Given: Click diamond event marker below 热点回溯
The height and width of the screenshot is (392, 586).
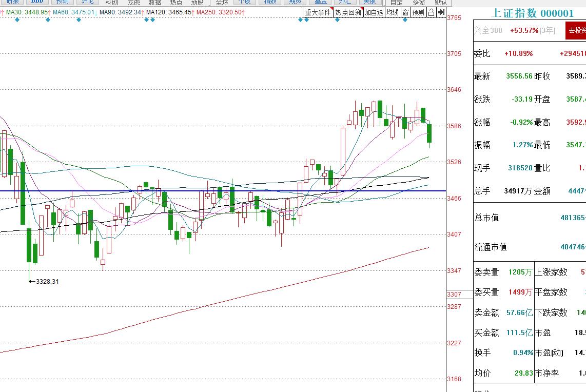Looking at the screenshot, I should point(337,20).
